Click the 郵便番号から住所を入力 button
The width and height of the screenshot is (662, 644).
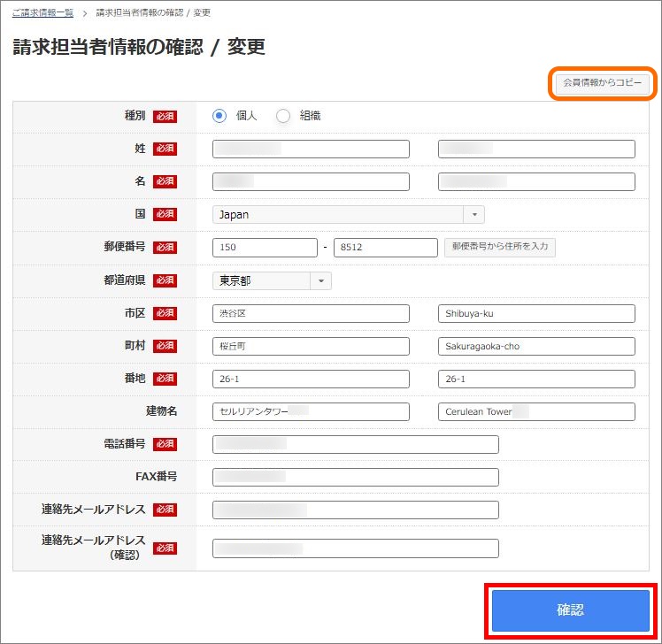tap(500, 248)
